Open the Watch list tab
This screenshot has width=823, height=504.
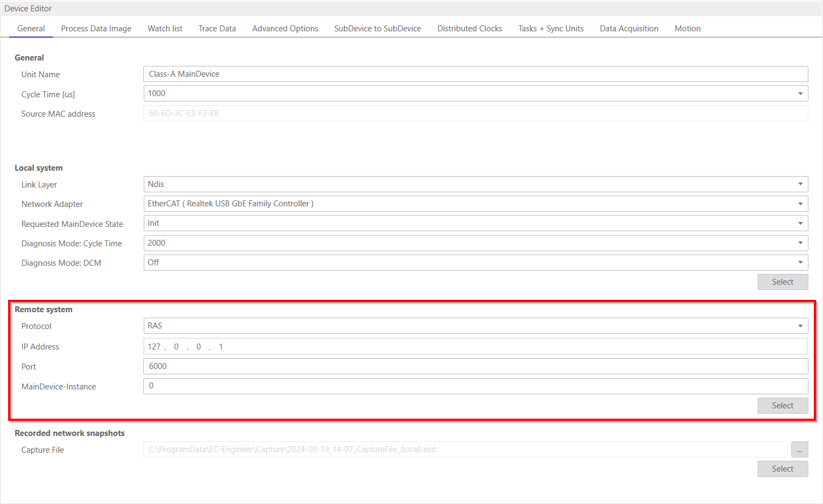tap(165, 29)
